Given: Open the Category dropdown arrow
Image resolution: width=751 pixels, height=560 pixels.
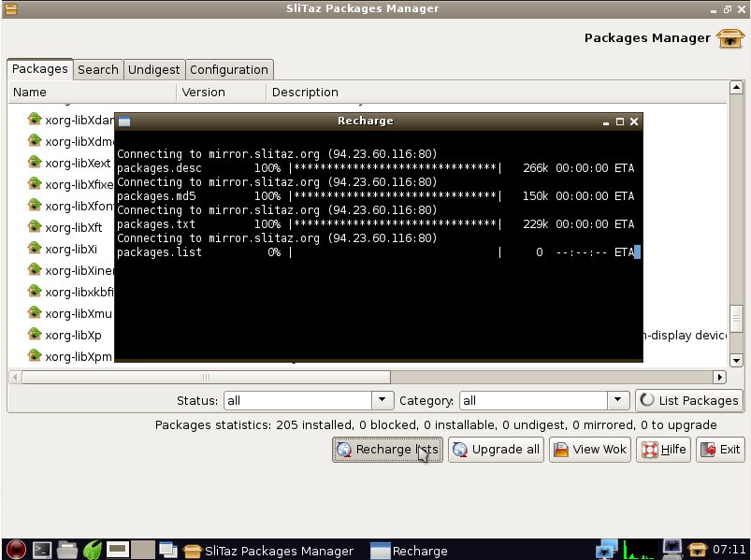Looking at the screenshot, I should click(x=618, y=399).
